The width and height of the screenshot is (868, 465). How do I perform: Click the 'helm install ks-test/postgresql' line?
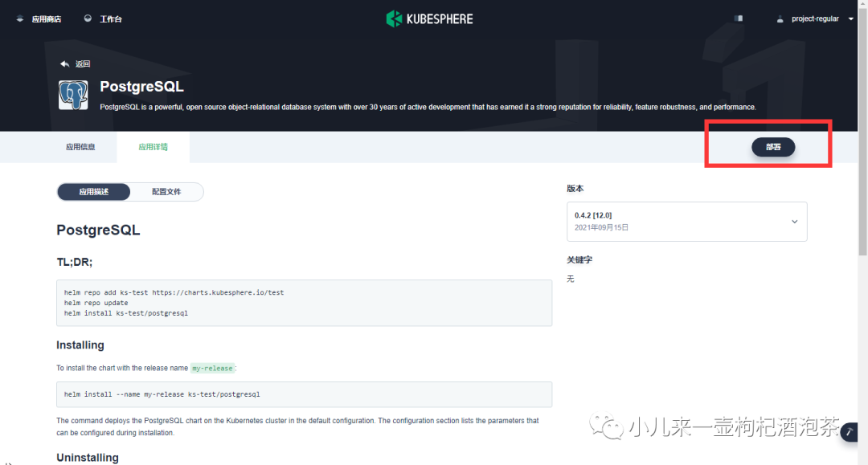click(125, 313)
